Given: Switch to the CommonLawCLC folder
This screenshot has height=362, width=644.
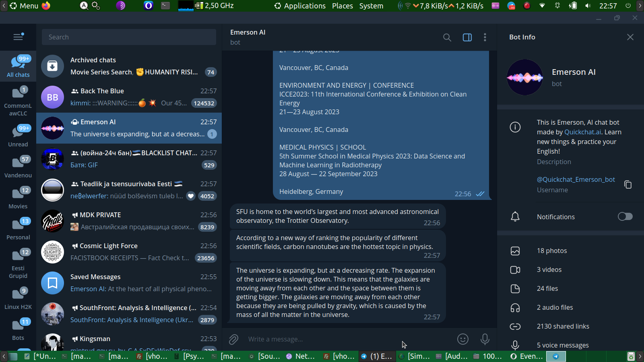Looking at the screenshot, I should pos(18,101).
